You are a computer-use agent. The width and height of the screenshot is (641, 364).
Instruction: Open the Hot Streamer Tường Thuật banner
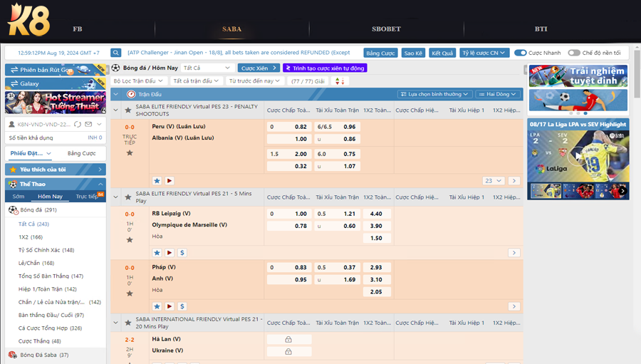[x=56, y=103]
